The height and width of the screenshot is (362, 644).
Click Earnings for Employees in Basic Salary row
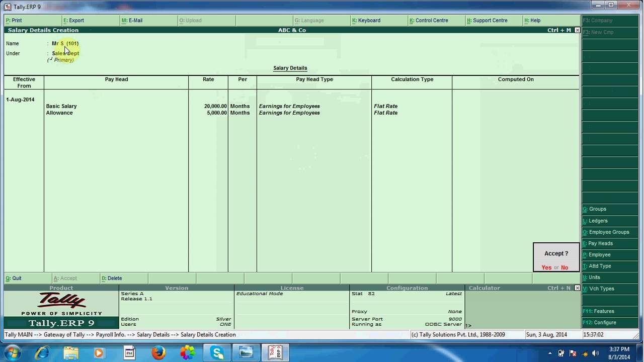[289, 106]
